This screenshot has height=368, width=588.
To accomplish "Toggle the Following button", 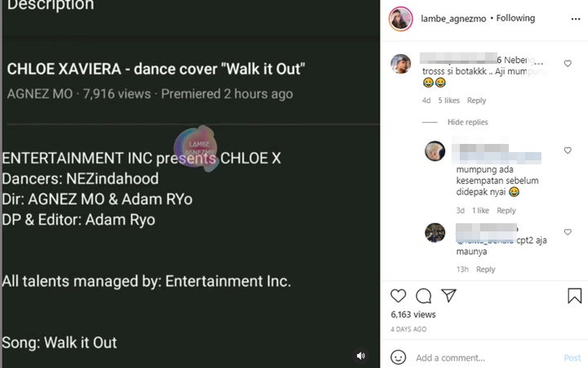I will tap(515, 18).
